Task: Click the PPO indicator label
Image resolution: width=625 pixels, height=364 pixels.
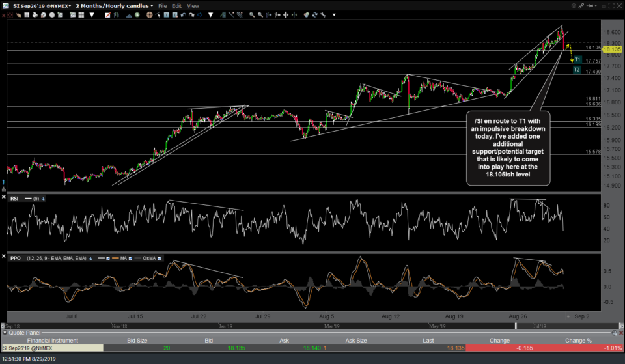Action: (x=15, y=259)
